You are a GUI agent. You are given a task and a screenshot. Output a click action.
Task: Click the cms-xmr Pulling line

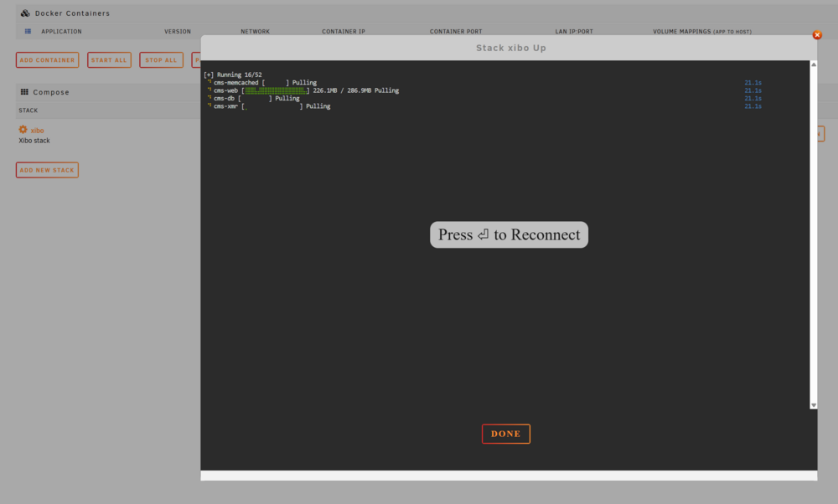(269, 106)
